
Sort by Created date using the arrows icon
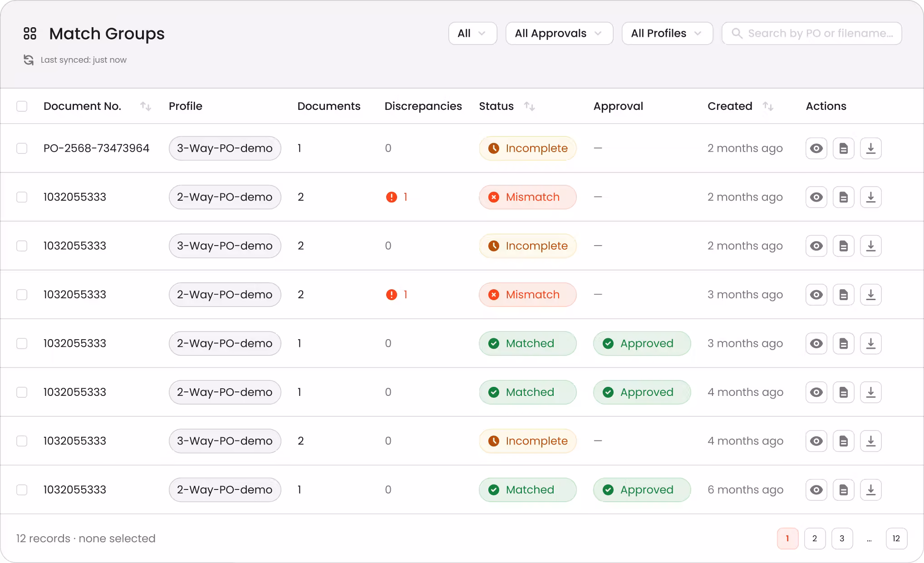click(x=768, y=106)
